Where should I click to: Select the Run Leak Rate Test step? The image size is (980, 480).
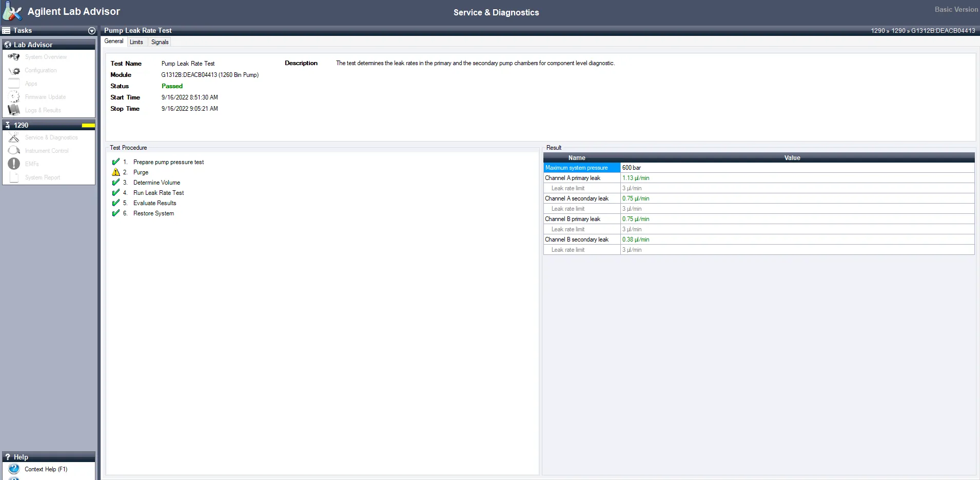click(x=159, y=193)
